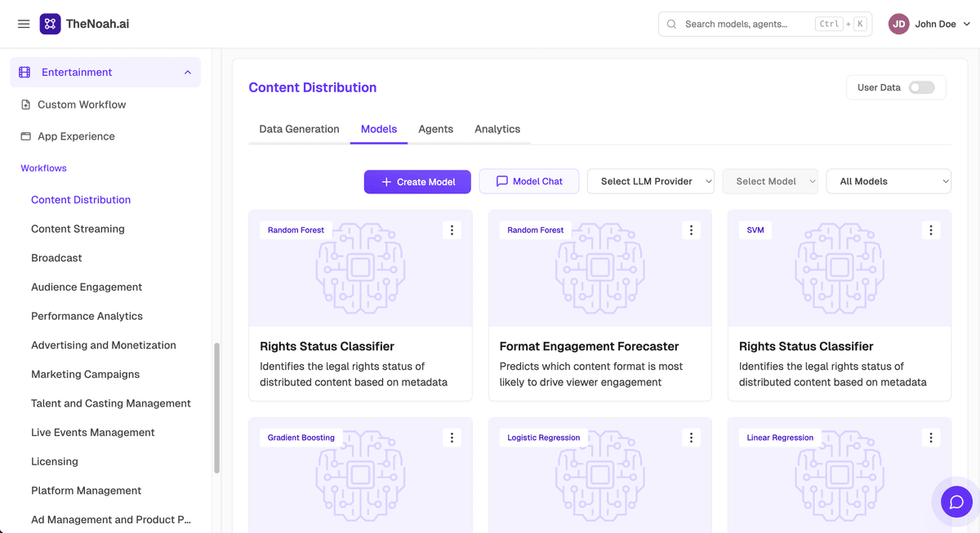This screenshot has width=980, height=533.
Task: Click the TheNoah.ai logo icon
Action: [50, 24]
